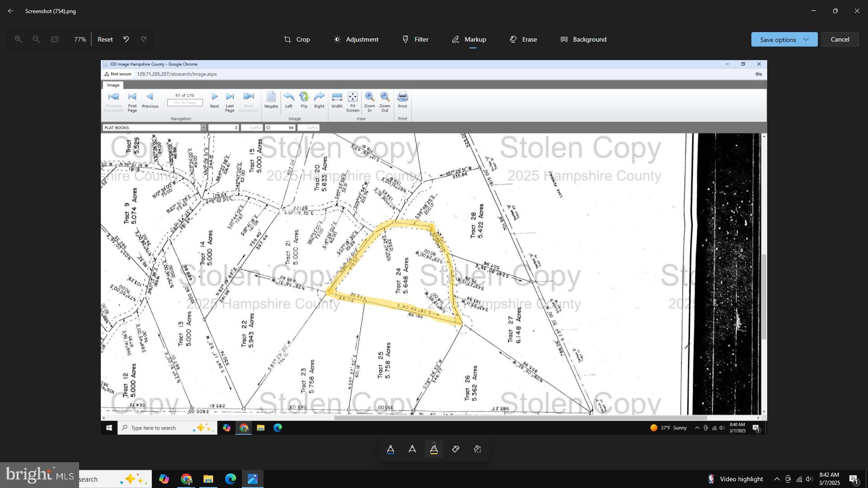Select the white pen markup tool
This screenshot has width=868, height=488.
[412, 449]
